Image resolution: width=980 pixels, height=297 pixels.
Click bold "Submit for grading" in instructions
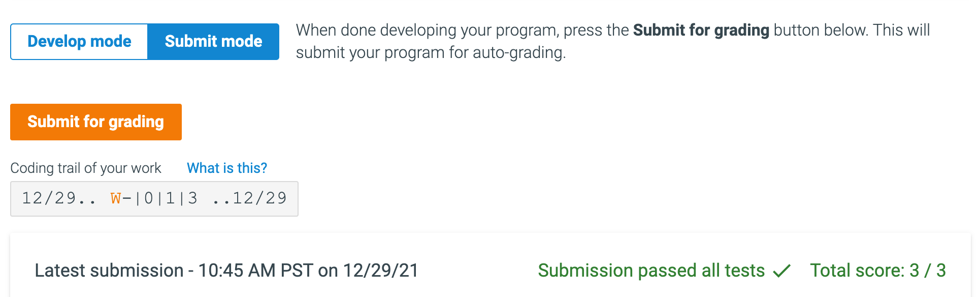[x=701, y=30]
